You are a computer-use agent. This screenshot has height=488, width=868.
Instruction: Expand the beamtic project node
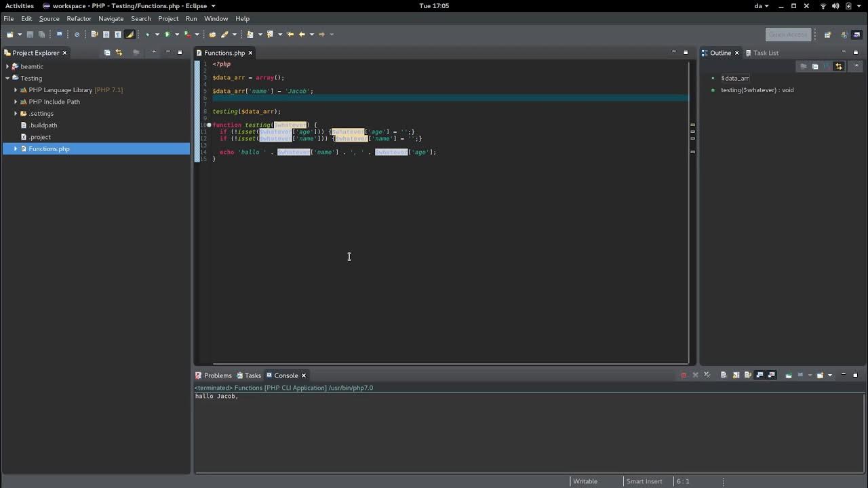click(x=7, y=66)
